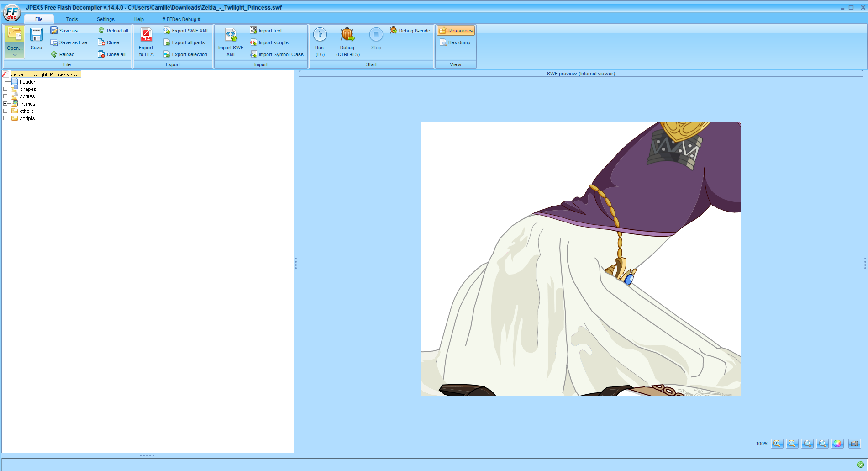Start debugging with Debug (CTRL+F5)
The width and height of the screenshot is (868, 471).
tap(347, 41)
